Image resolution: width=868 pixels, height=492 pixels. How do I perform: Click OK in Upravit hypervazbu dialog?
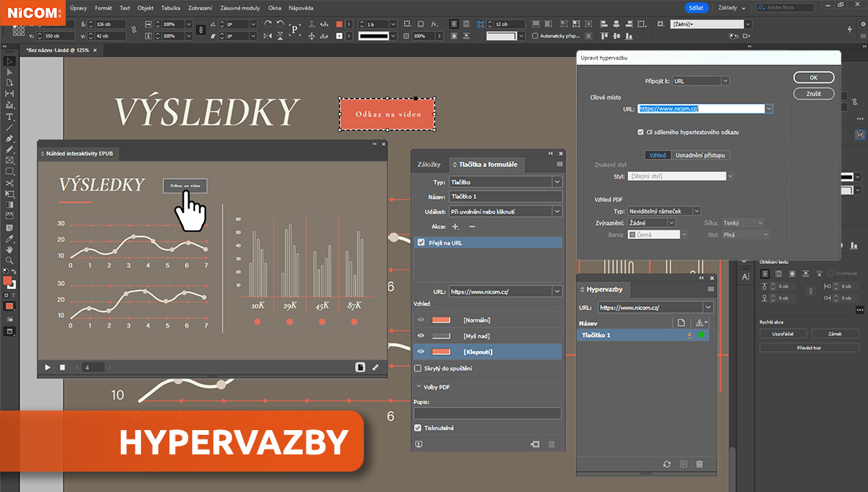coord(813,78)
